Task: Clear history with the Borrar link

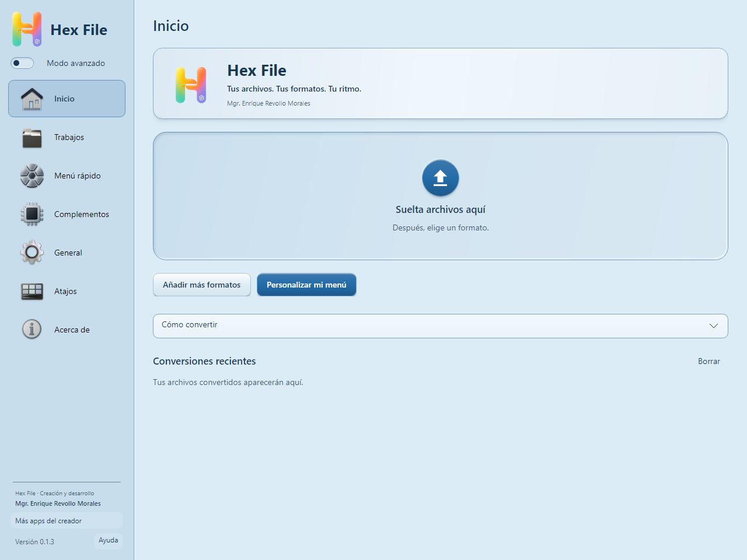Action: [709, 362]
